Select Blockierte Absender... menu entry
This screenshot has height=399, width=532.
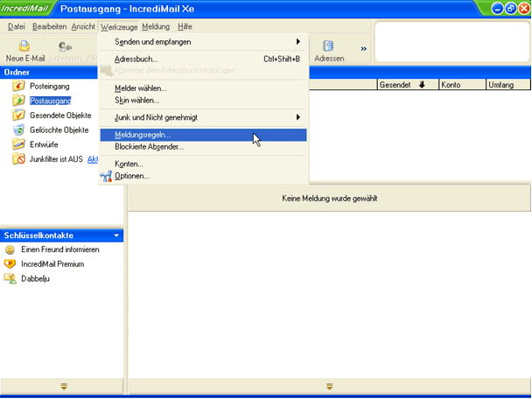click(x=204, y=147)
